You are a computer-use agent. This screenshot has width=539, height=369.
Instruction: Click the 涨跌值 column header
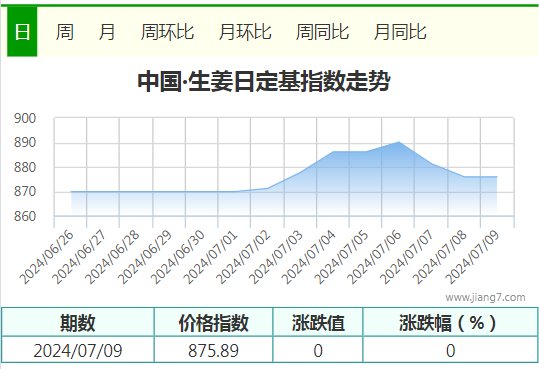(318, 323)
